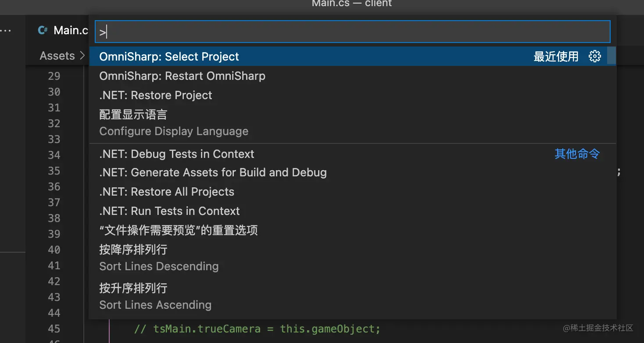The image size is (644, 343).
Task: Run Sort Lines Ascending command
Action: [353, 297]
